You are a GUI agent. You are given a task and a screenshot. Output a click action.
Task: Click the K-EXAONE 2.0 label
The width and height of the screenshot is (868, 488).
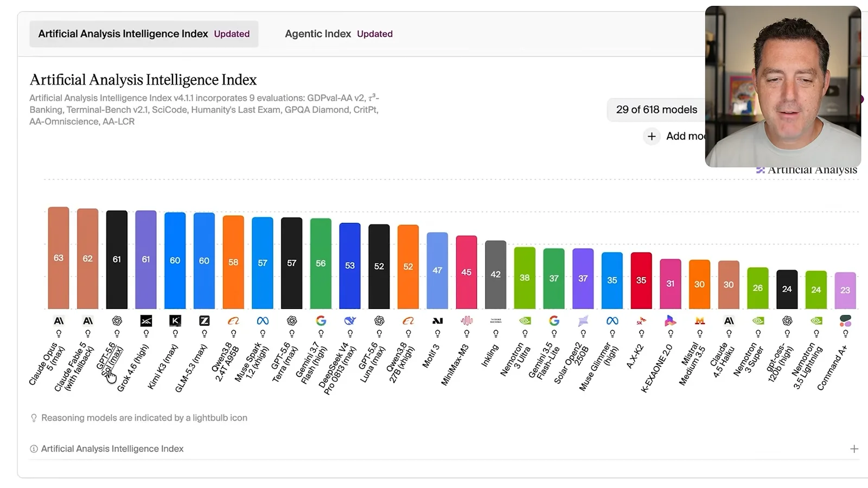657,368
